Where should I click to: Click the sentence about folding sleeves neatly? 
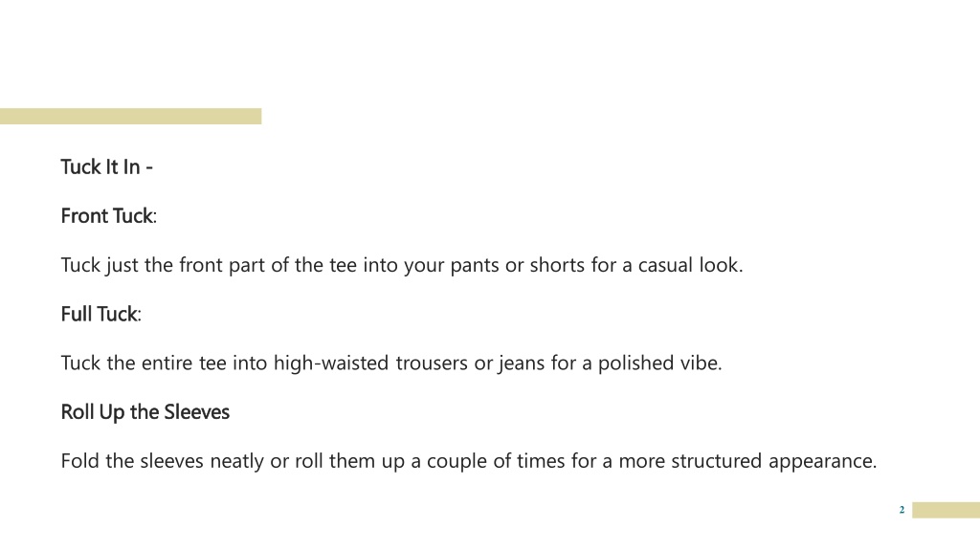pos(469,462)
